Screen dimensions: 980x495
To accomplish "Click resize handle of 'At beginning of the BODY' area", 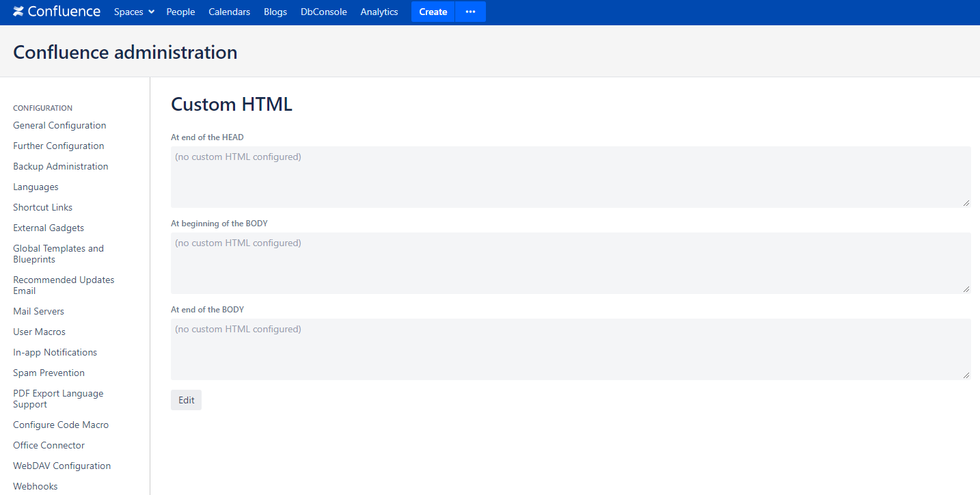I will click(966, 289).
